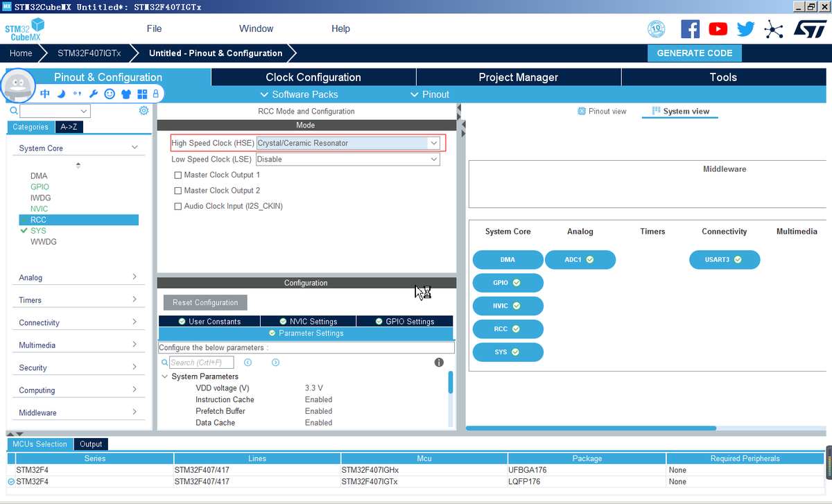Enable Master Clock Output 2 checkbox
The height and width of the screenshot is (504, 832).
(178, 191)
